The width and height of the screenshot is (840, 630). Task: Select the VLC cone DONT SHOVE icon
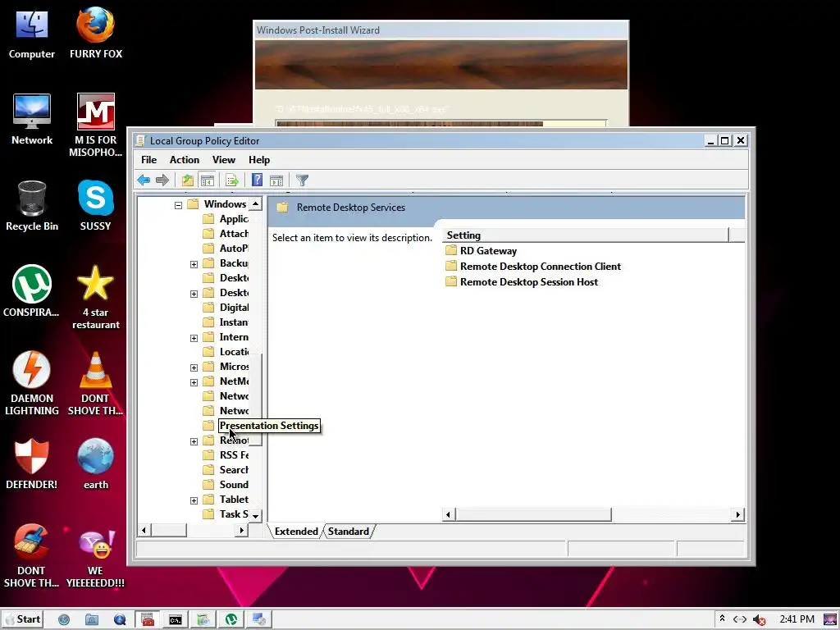point(95,384)
